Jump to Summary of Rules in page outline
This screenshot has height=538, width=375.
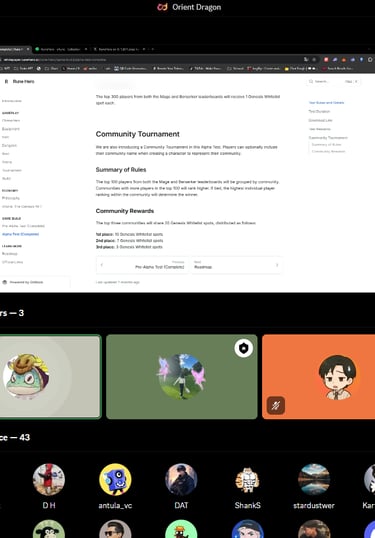pos(326,144)
